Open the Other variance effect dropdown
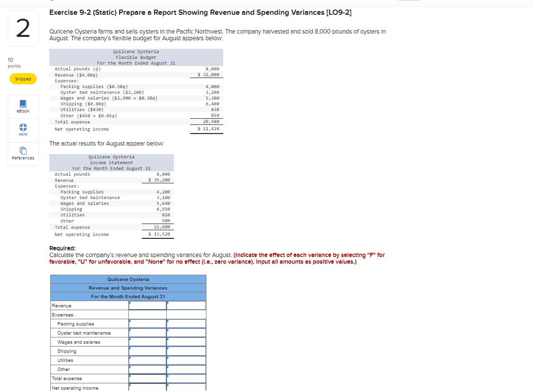Screen dimensions: 534x392 pos(186,369)
